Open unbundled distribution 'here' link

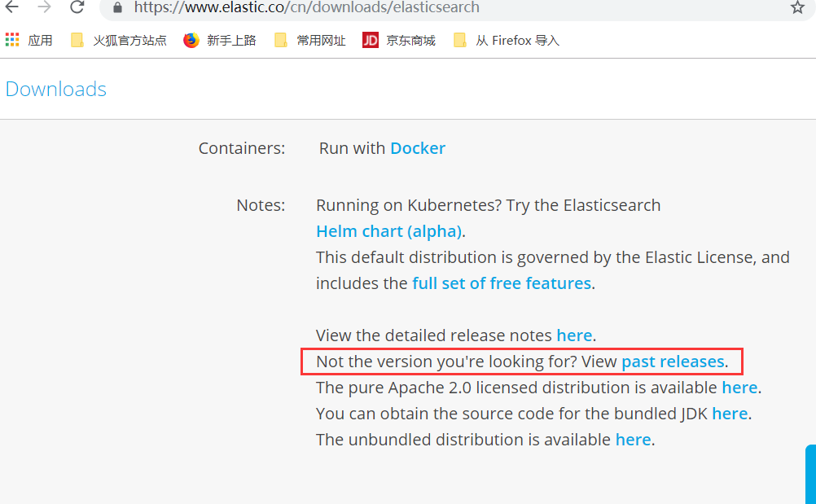pos(633,439)
